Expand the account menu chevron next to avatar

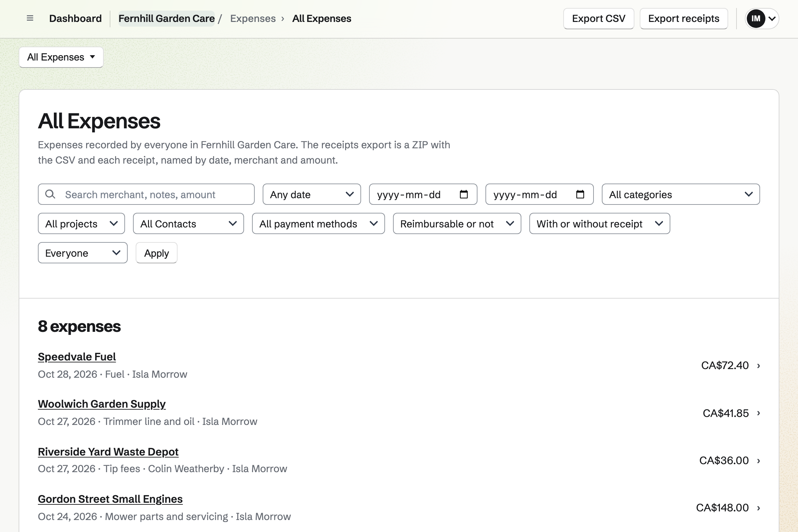coord(772,18)
